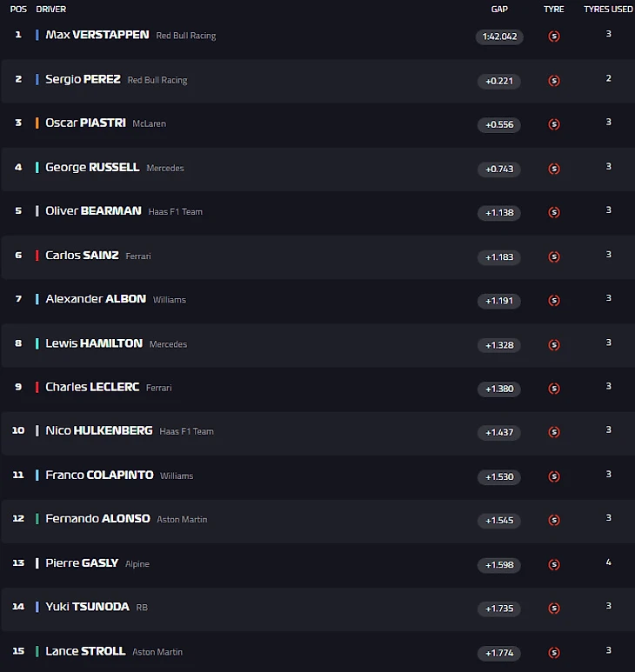Click the GAP column header

coord(499,10)
